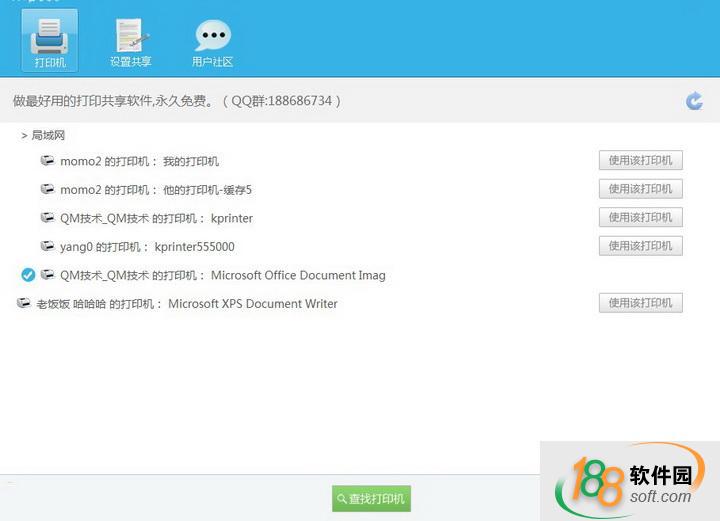Viewport: 720px width, 521px height.
Task: Click printer icon beside Microsoft XPS Document Writer
Action: coord(24,303)
